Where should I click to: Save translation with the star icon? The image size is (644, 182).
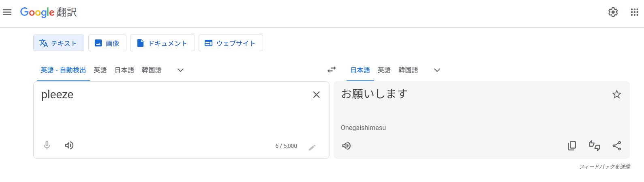(617, 95)
